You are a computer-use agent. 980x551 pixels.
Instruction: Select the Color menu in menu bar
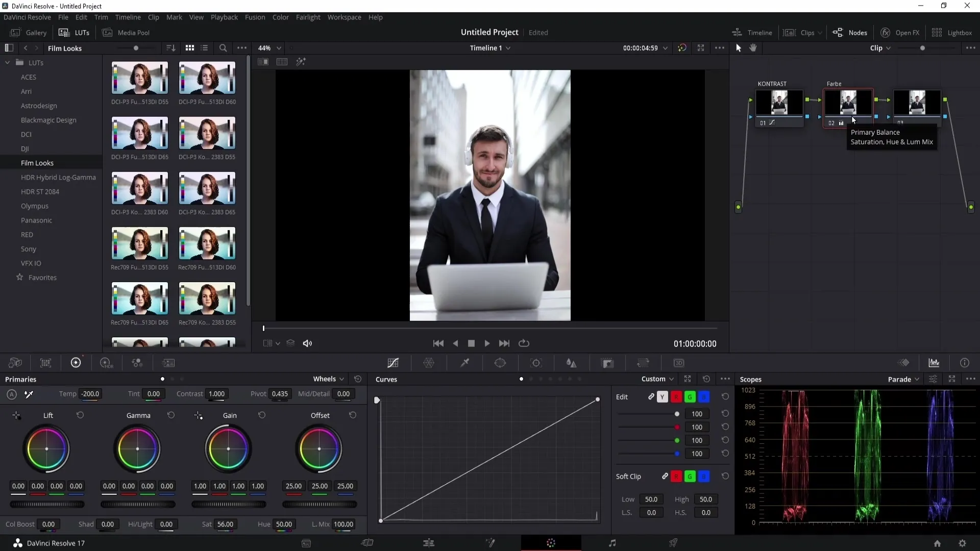[x=281, y=17]
